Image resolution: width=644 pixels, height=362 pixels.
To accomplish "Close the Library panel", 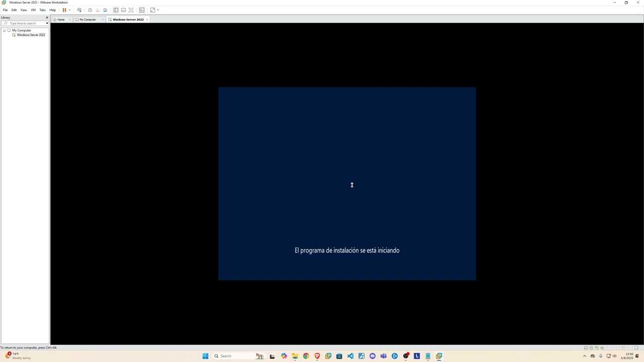I will click(47, 18).
